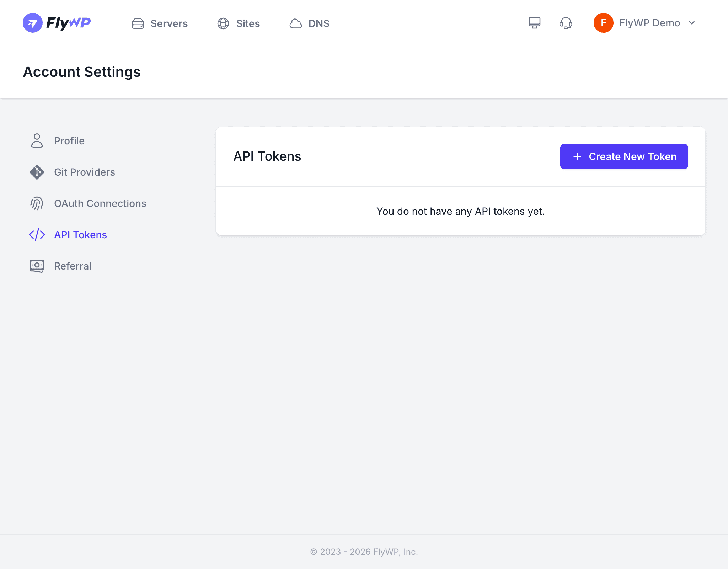The image size is (728, 569).
Task: Click the Git Providers diamond icon
Action: [37, 172]
